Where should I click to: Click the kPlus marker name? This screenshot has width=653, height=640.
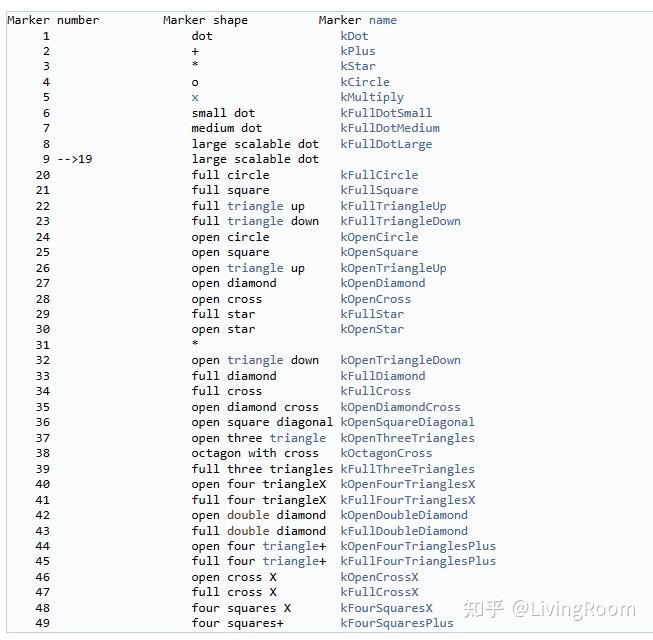coord(358,51)
